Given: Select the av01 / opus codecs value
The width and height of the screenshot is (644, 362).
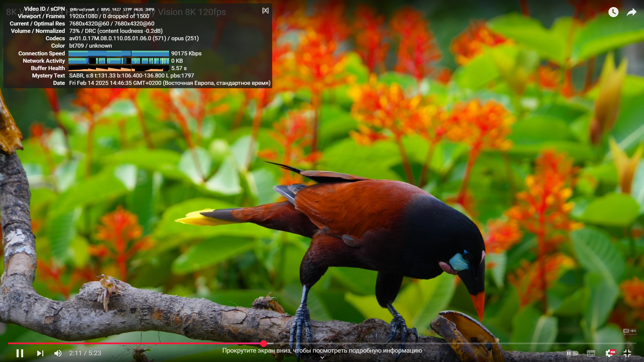Looking at the screenshot, I should [x=134, y=38].
